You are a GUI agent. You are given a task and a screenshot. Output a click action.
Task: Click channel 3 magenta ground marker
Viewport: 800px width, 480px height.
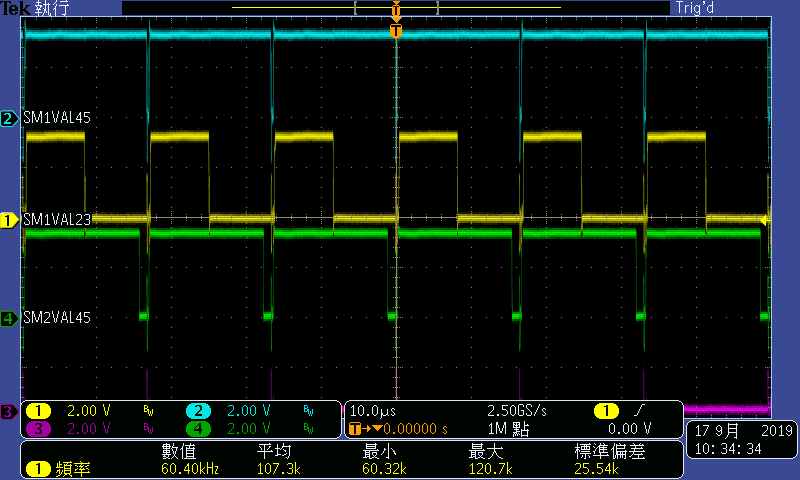[x=8, y=411]
